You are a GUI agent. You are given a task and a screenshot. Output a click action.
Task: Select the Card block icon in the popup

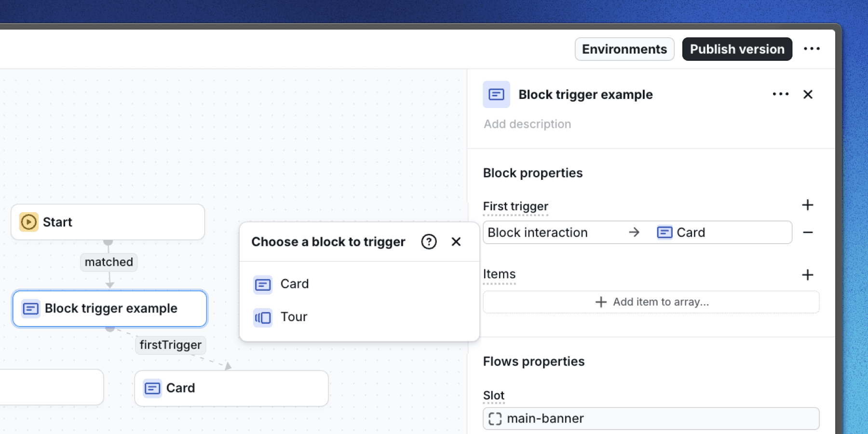point(263,285)
